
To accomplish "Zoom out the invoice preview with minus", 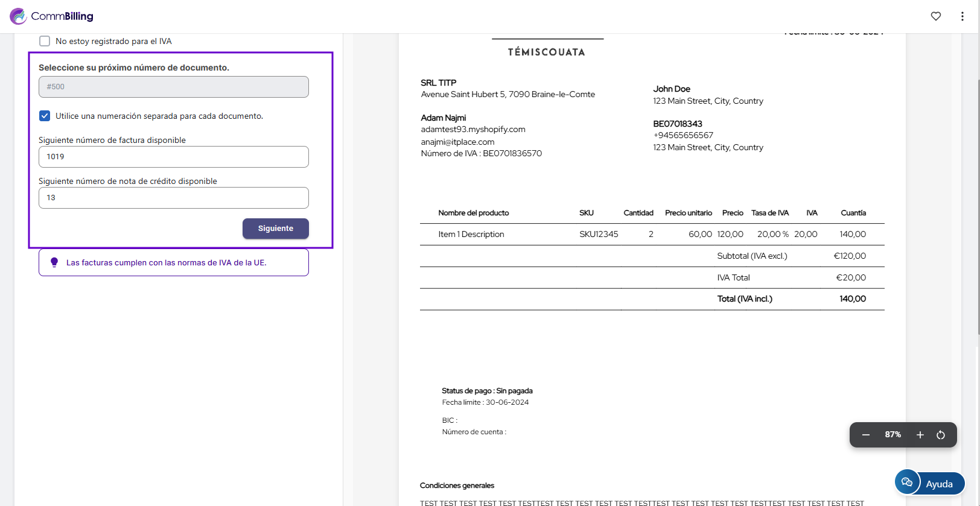I will 866,435.
